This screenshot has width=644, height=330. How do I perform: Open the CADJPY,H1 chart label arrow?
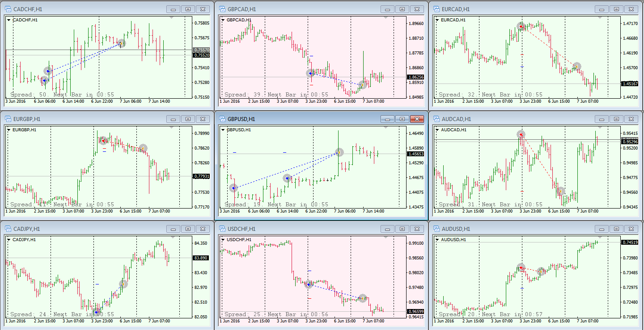coord(9,239)
